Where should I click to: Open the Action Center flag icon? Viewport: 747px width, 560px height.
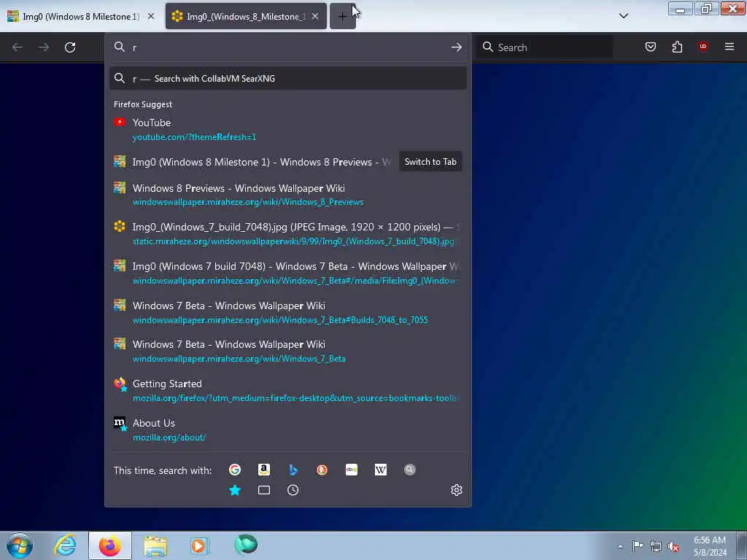[638, 546]
